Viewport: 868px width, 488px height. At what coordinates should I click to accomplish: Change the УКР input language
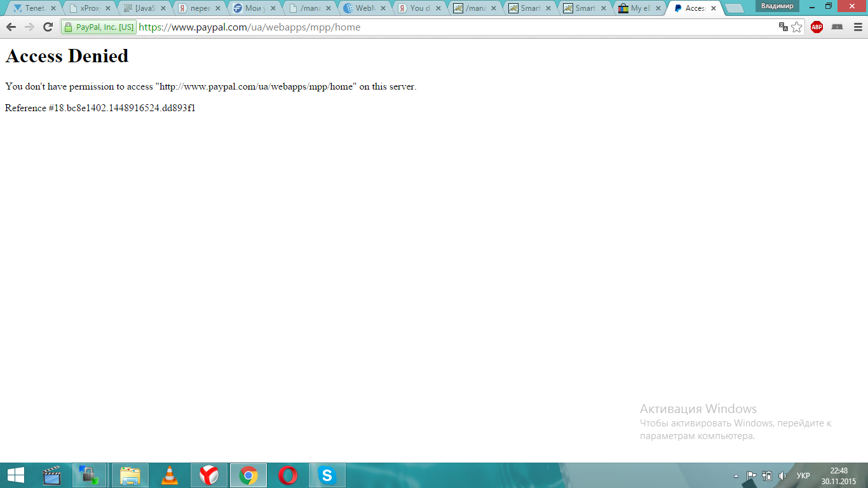pyautogui.click(x=803, y=475)
